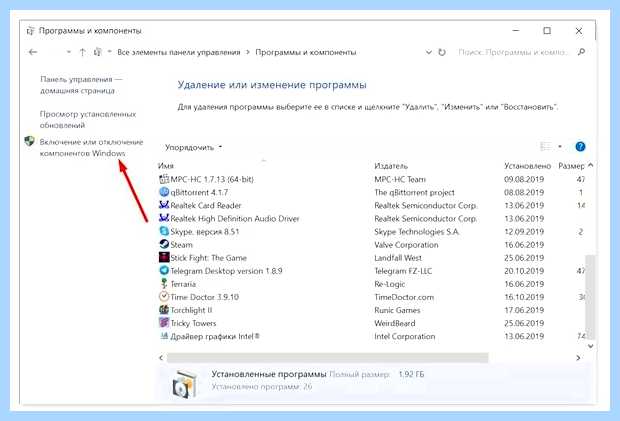
Task: Open the blue Help question mark
Action: (x=580, y=147)
